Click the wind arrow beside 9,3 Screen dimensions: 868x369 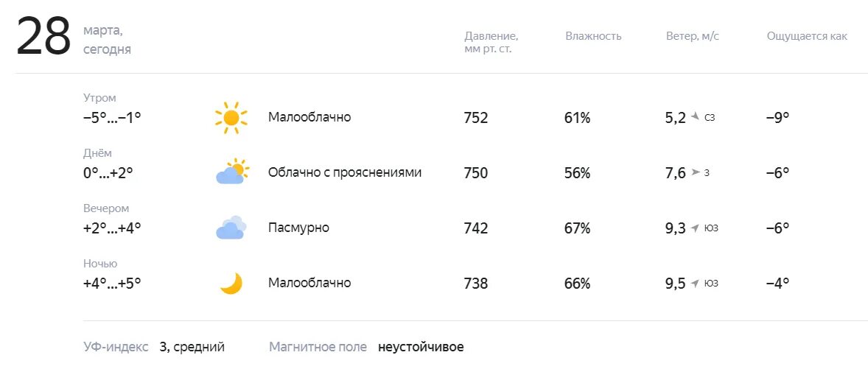(696, 228)
